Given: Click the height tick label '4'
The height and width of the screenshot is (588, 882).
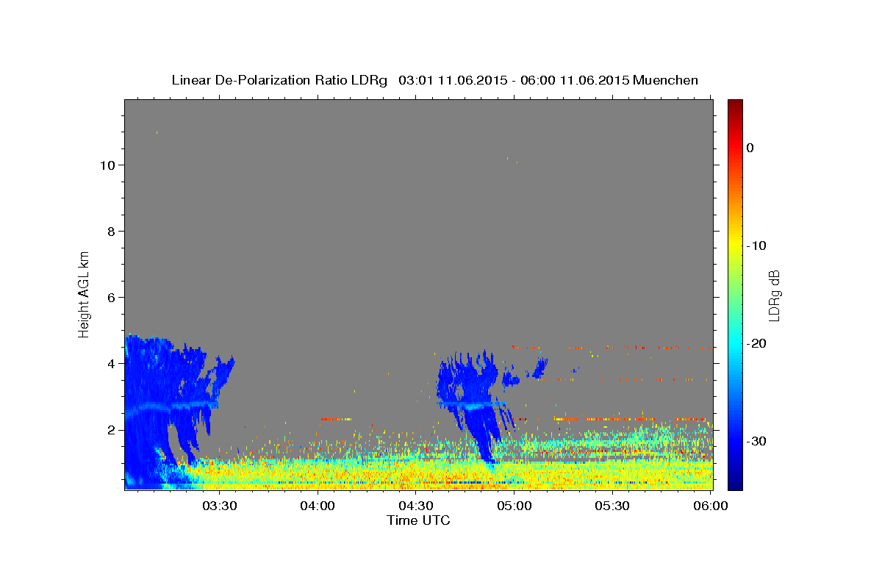Looking at the screenshot, I should 110,363.
